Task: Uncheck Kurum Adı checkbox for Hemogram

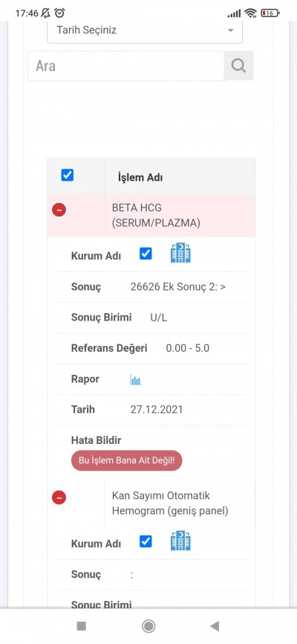Action: tap(146, 541)
